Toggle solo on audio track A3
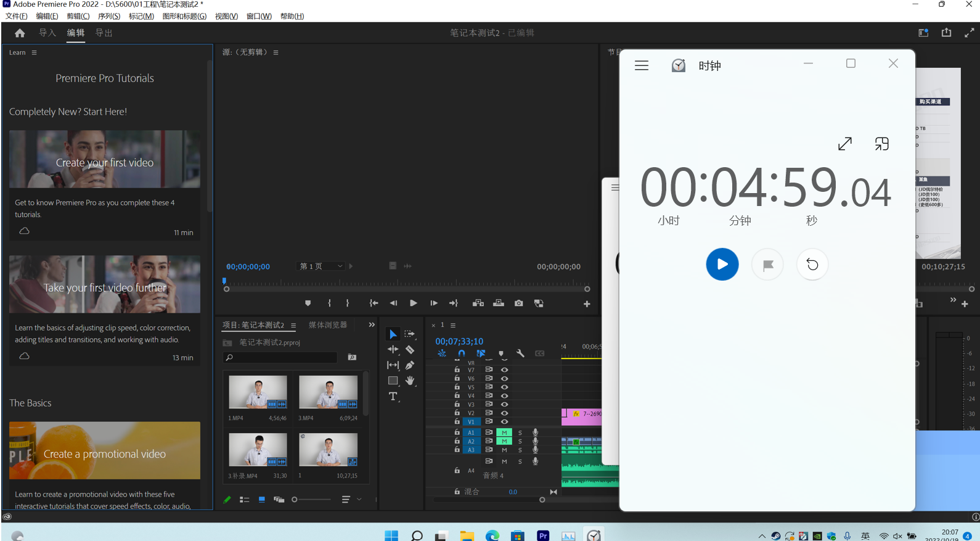The width and height of the screenshot is (980, 541). tap(520, 450)
